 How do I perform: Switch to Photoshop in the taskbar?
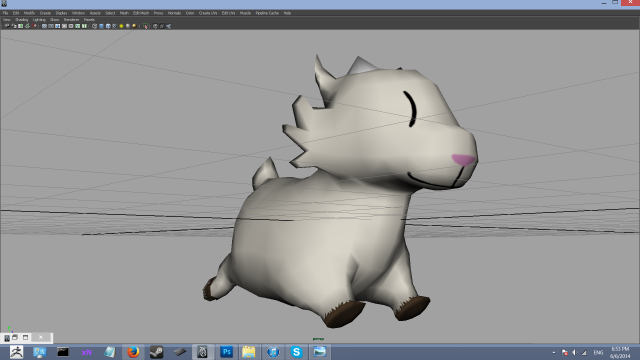[226, 352]
